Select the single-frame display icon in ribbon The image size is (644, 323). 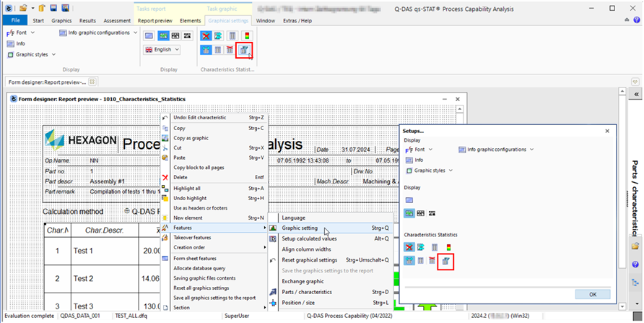click(149, 35)
